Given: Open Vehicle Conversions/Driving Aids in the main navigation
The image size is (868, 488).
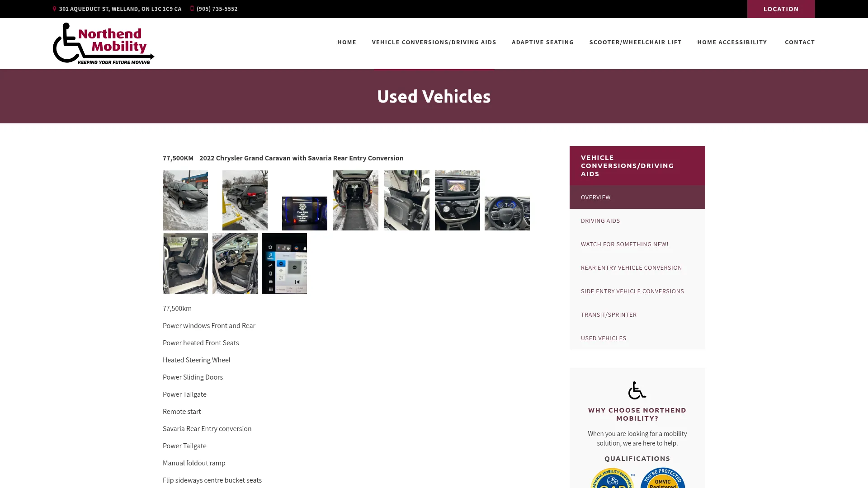Looking at the screenshot, I should (x=434, y=42).
